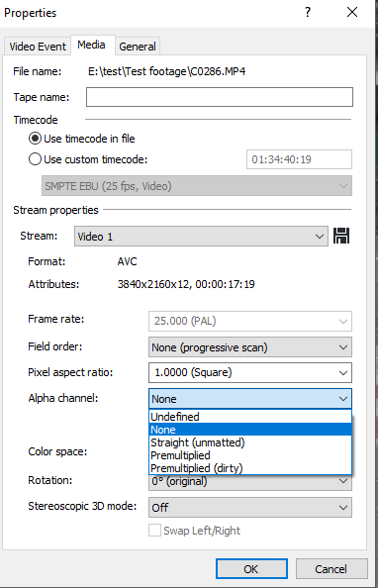
Task: Open the General tab
Action: 138,47
